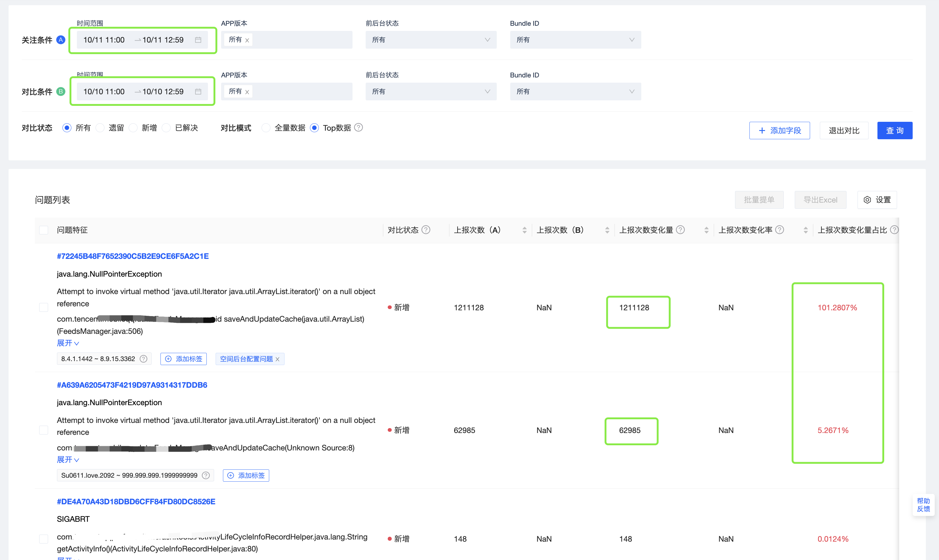Screen dimensions: 939x560
Task: Click the 退出对比 button
Action: pos(844,131)
